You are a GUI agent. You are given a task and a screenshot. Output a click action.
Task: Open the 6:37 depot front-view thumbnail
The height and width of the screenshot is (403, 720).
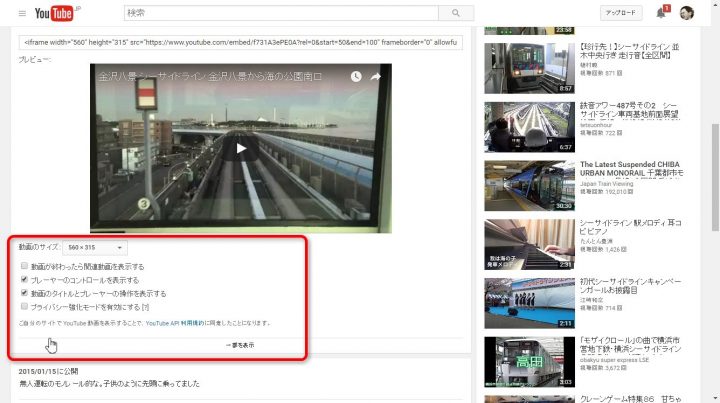(x=529, y=127)
